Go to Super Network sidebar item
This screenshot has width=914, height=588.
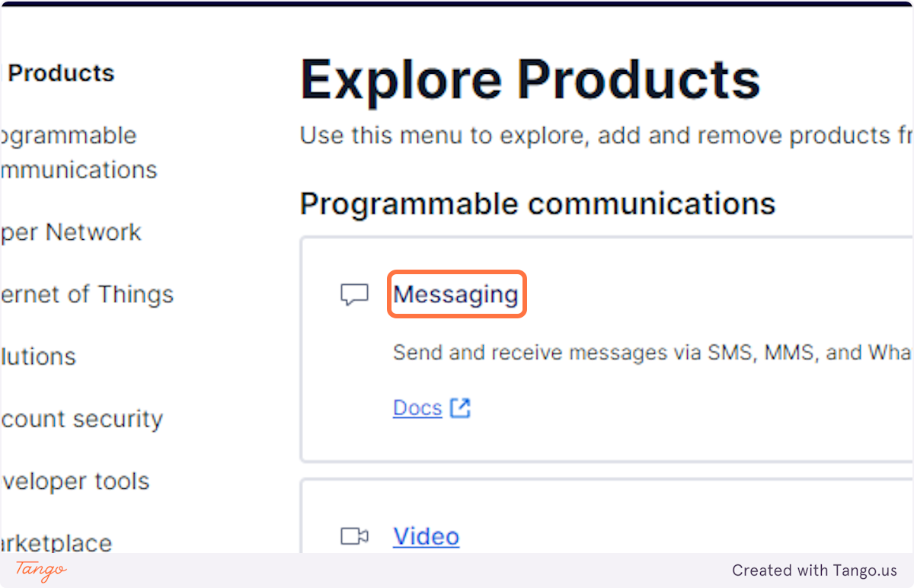71,232
